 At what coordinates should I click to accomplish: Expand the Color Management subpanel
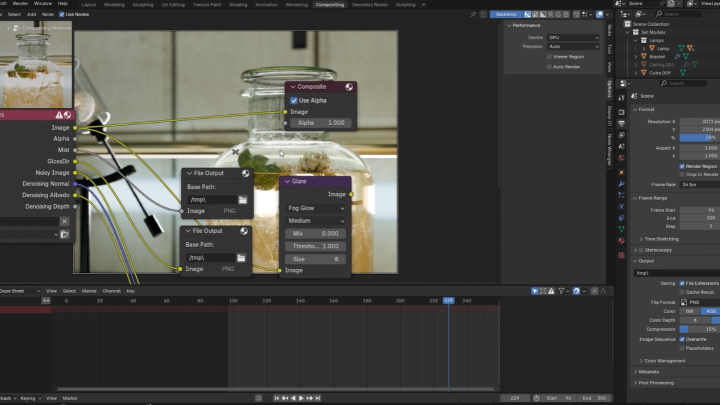pyautogui.click(x=664, y=361)
